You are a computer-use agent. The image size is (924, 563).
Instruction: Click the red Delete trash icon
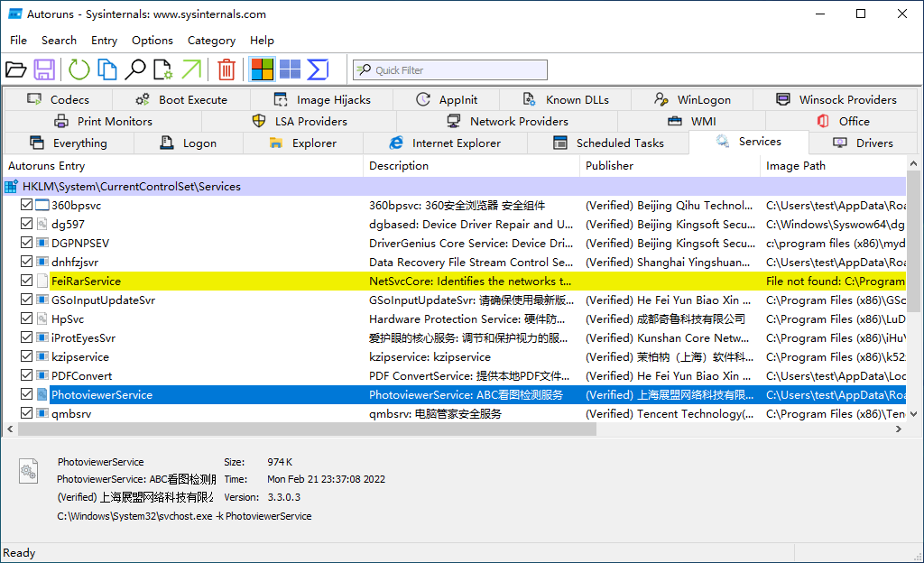(x=226, y=69)
